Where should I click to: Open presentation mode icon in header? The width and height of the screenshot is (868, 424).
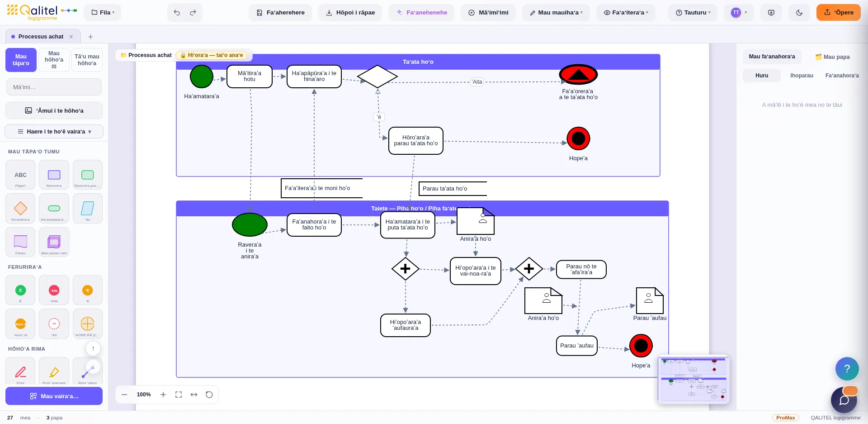point(771,13)
